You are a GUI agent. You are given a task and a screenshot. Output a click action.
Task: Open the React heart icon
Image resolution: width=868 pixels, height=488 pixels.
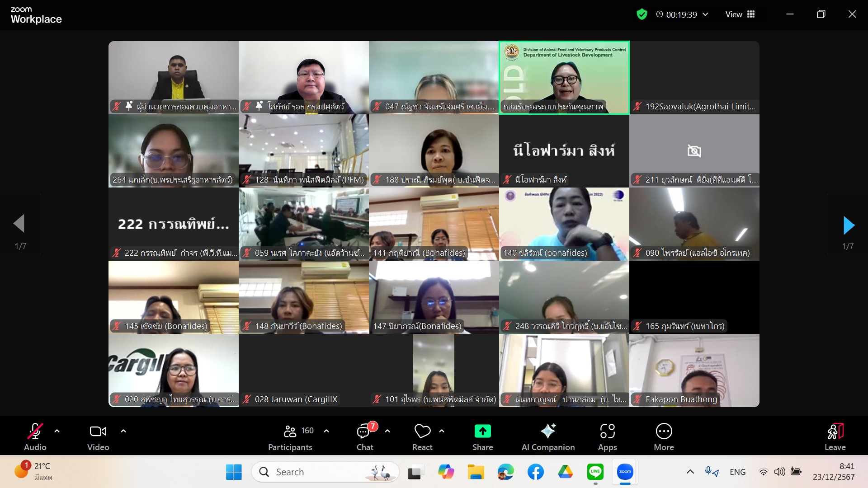422,432
